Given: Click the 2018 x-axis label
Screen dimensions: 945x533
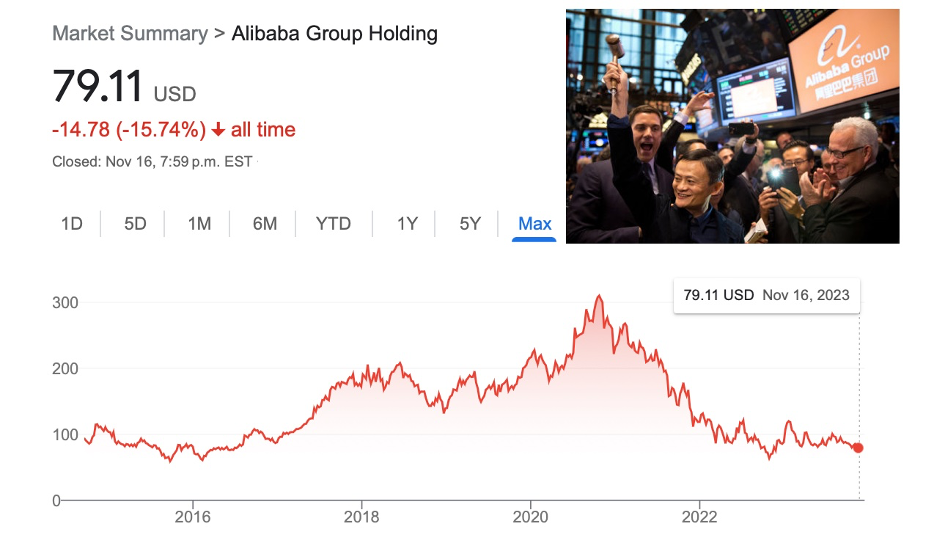Looking at the screenshot, I should click(x=361, y=517).
